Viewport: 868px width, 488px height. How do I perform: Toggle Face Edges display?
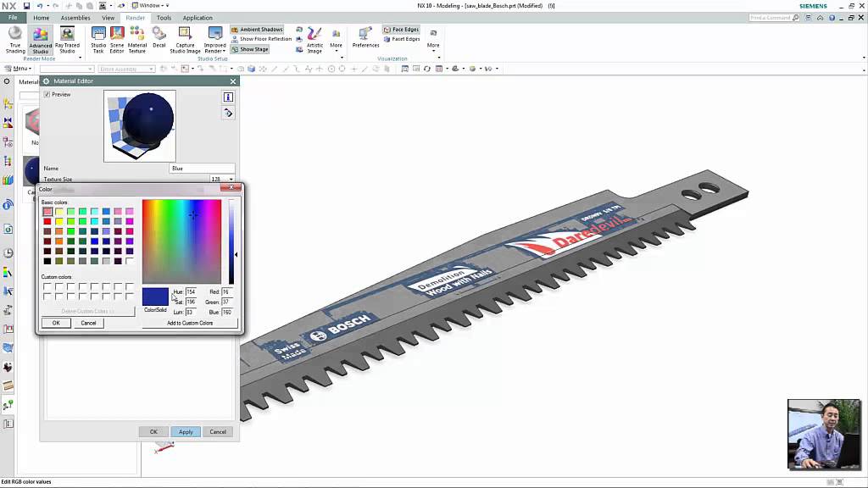pyautogui.click(x=401, y=30)
